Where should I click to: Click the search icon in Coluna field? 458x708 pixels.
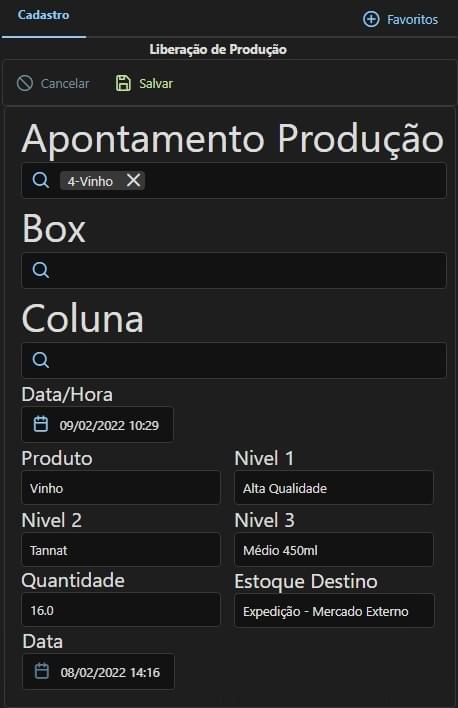pyautogui.click(x=41, y=360)
